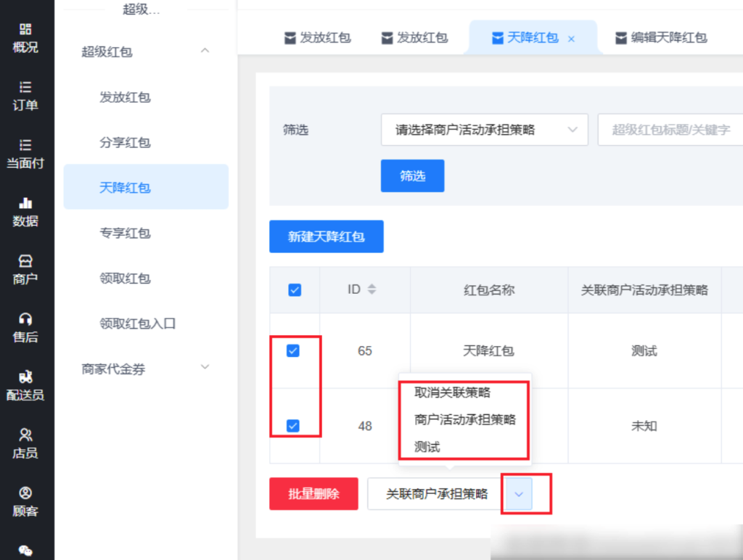Switch to 编辑天降红包 tab
The height and width of the screenshot is (560, 743).
(660, 38)
